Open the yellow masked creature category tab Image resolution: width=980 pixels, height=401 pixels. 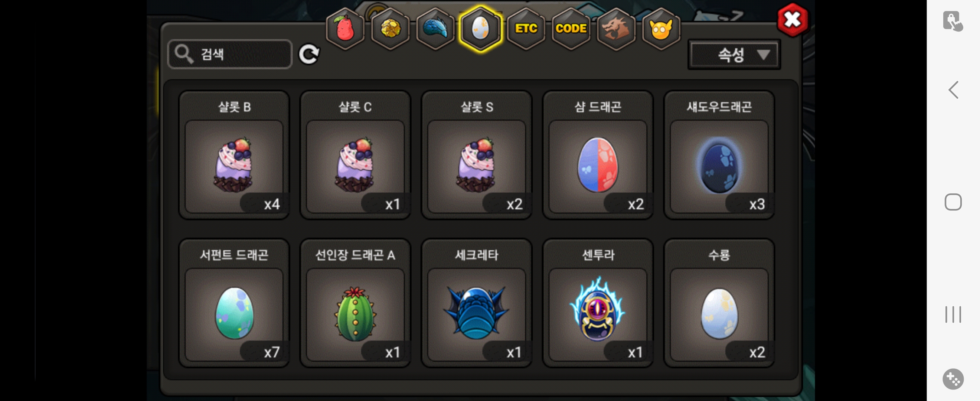[x=661, y=29]
